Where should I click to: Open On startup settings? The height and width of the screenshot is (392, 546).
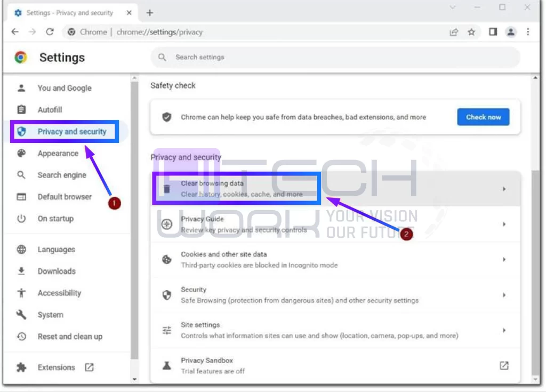[x=55, y=219]
